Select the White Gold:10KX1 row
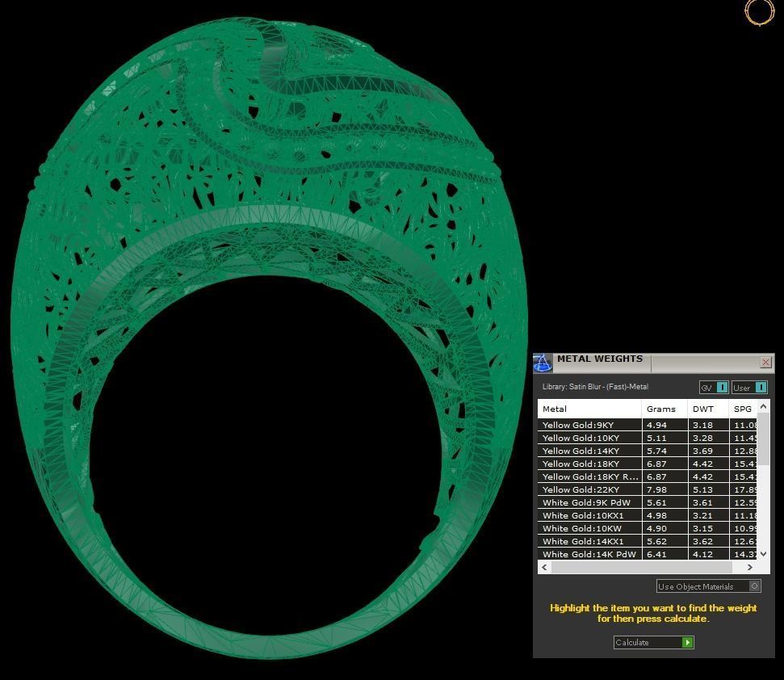The height and width of the screenshot is (680, 784). 648,515
